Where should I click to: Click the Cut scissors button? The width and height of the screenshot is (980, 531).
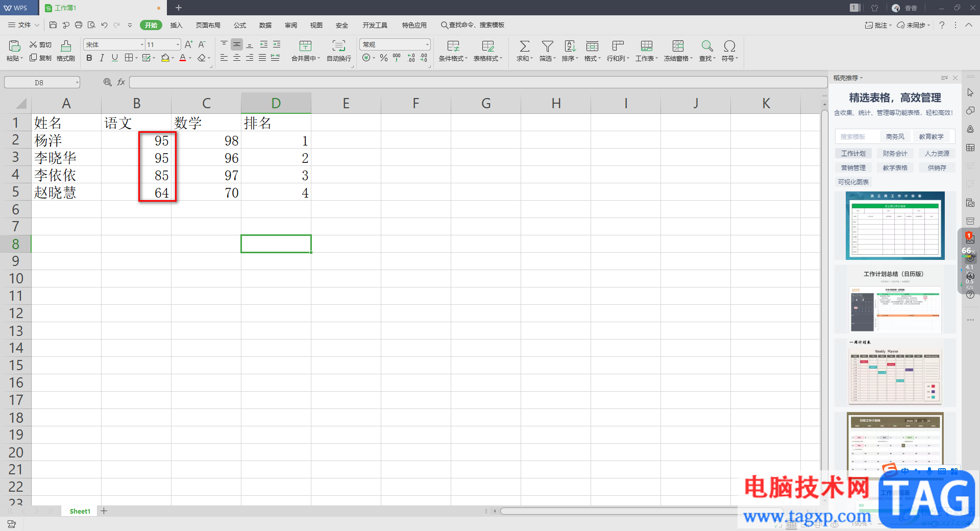point(40,45)
